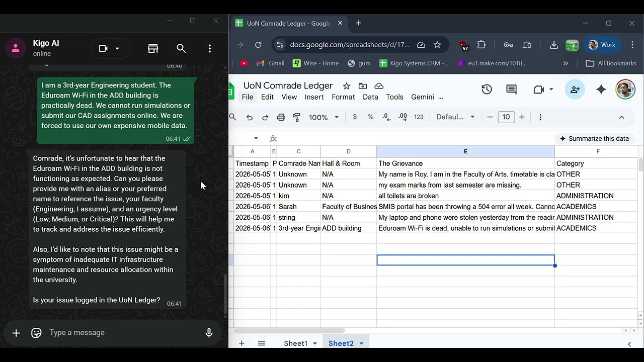The width and height of the screenshot is (644, 362).
Task: Star the UoN Comrade Ledger document
Action: click(x=346, y=86)
